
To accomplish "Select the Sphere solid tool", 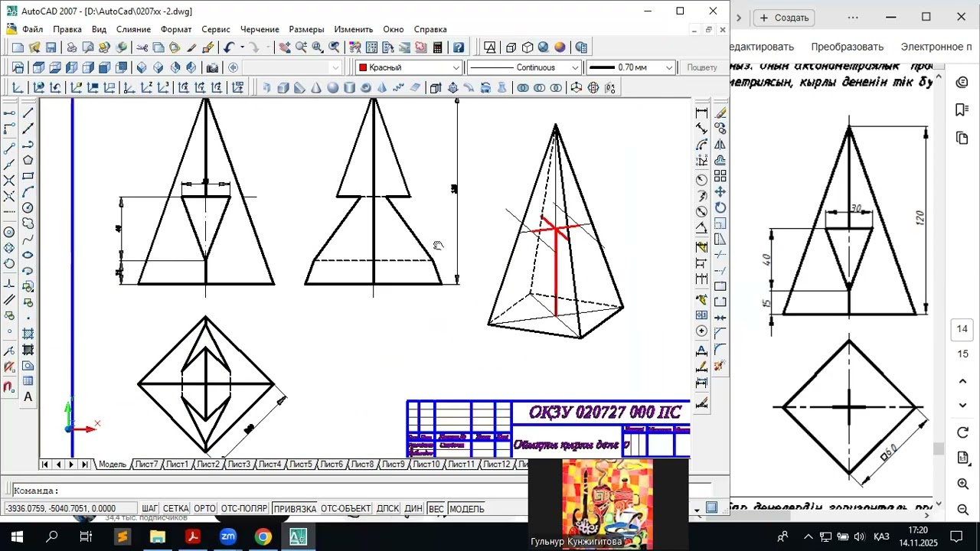I will tap(333, 88).
